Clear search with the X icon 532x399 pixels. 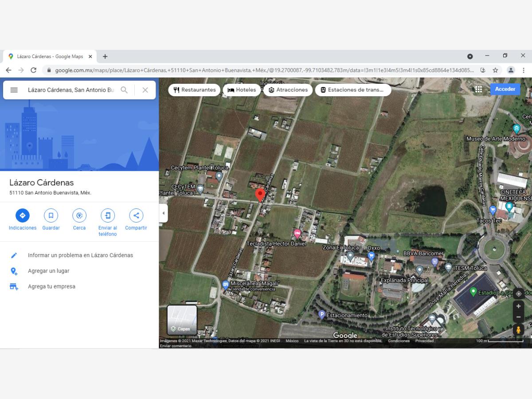[145, 90]
